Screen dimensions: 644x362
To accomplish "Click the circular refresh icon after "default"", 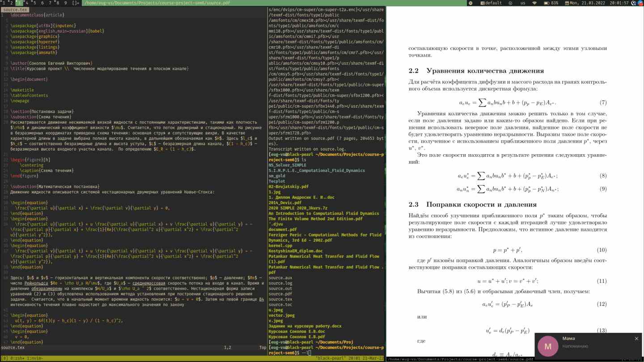I will (510, 3).
